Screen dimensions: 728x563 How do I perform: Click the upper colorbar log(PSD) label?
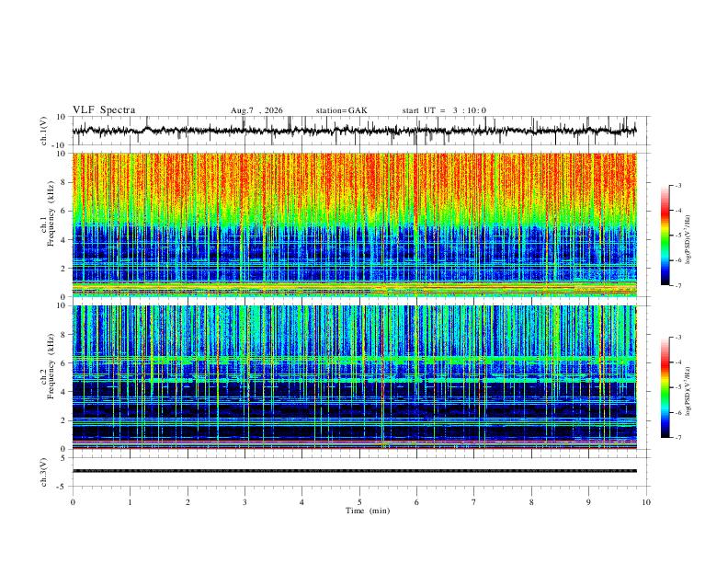[688, 240]
